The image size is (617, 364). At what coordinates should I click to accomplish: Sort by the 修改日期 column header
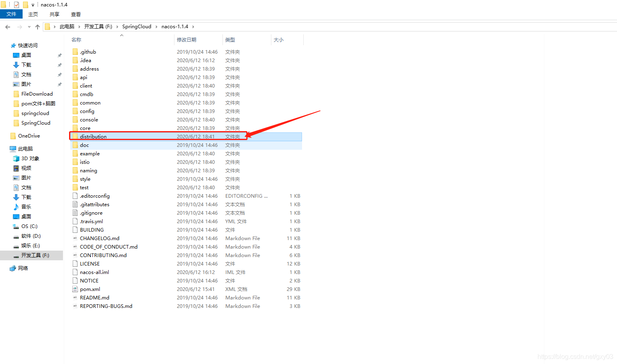[x=187, y=40]
